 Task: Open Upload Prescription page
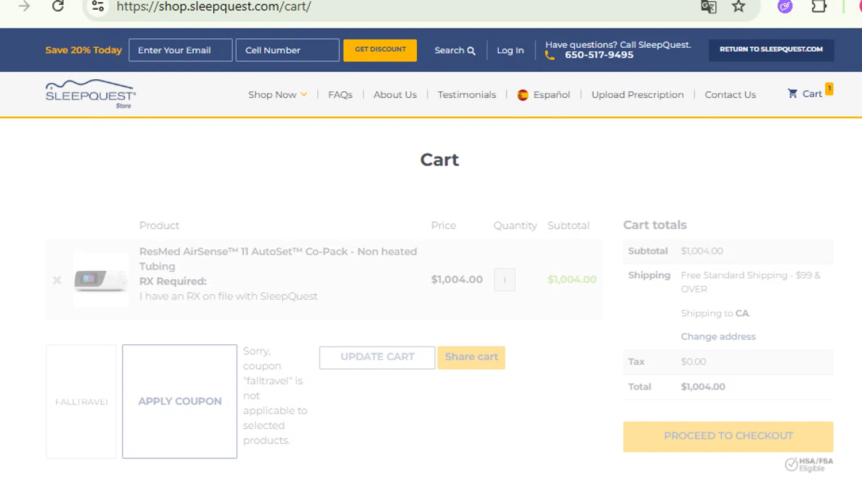click(637, 95)
